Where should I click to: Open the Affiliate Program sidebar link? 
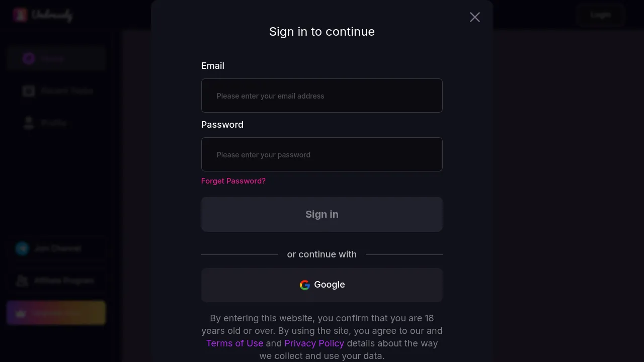tap(64, 281)
